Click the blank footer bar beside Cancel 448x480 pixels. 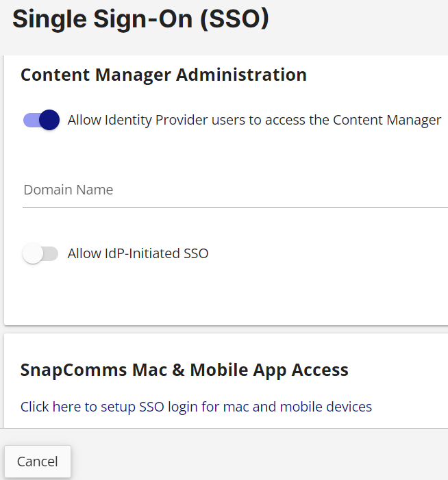coord(260,455)
